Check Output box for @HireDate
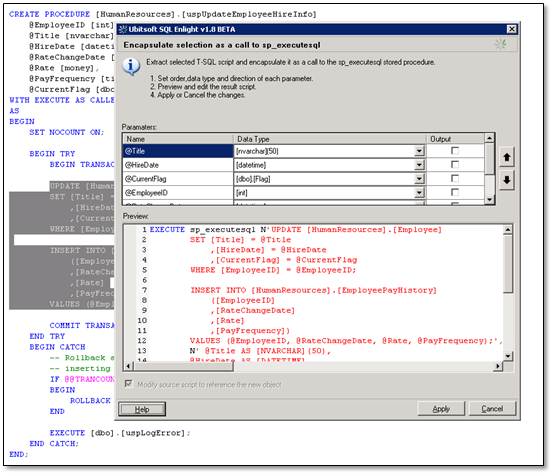 [455, 165]
